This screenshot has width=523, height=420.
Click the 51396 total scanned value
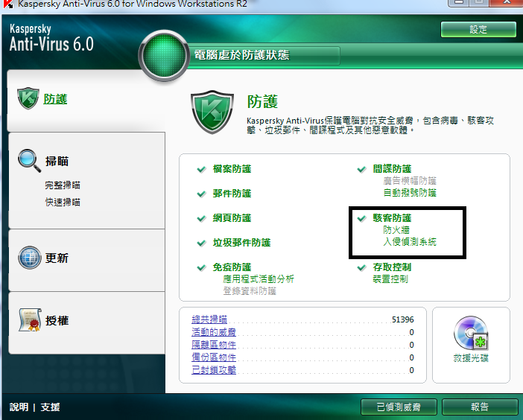[x=403, y=319]
